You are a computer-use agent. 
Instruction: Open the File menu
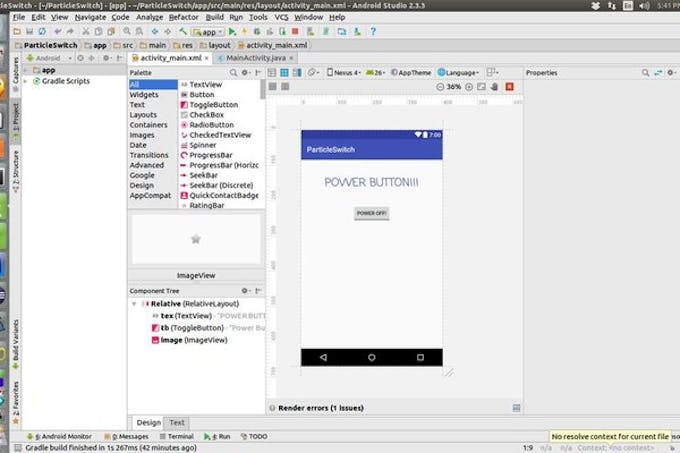pyautogui.click(x=19, y=17)
